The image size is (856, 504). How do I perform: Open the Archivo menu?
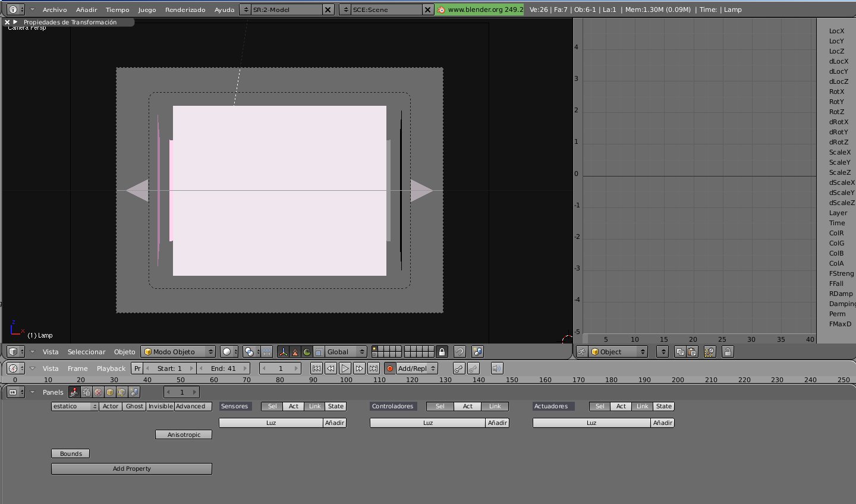coord(55,10)
